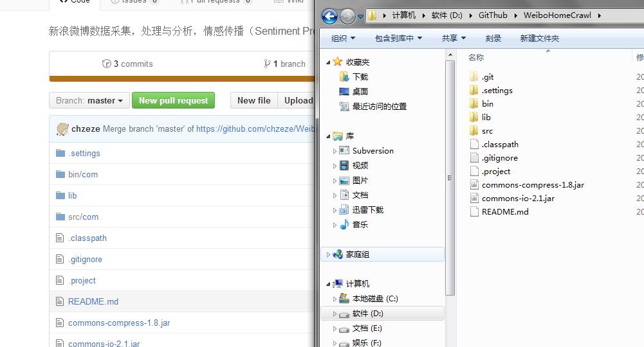644x347 pixels.
Task: Open the .settings folder link on GitHub
Action: pos(84,153)
